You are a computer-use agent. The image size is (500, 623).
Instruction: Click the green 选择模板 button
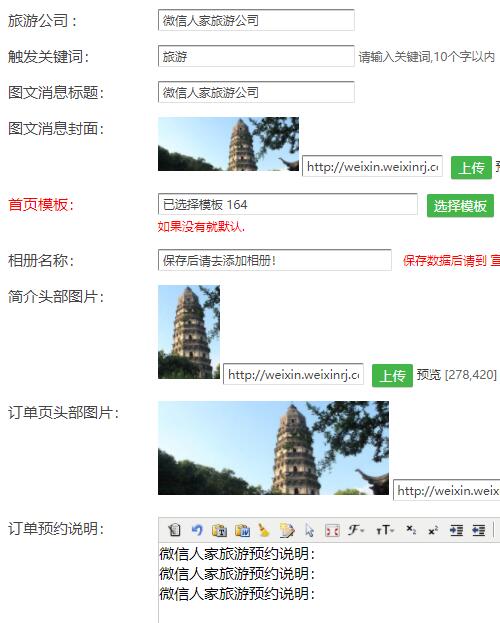click(460, 205)
